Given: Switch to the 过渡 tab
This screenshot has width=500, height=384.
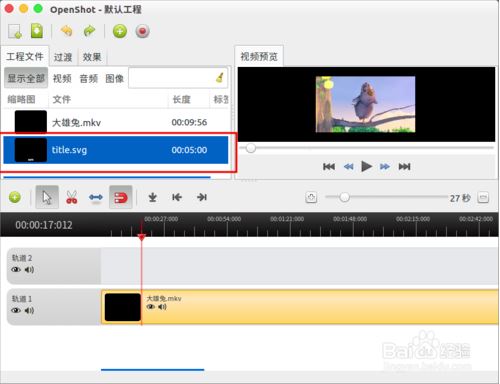Looking at the screenshot, I should click(63, 57).
